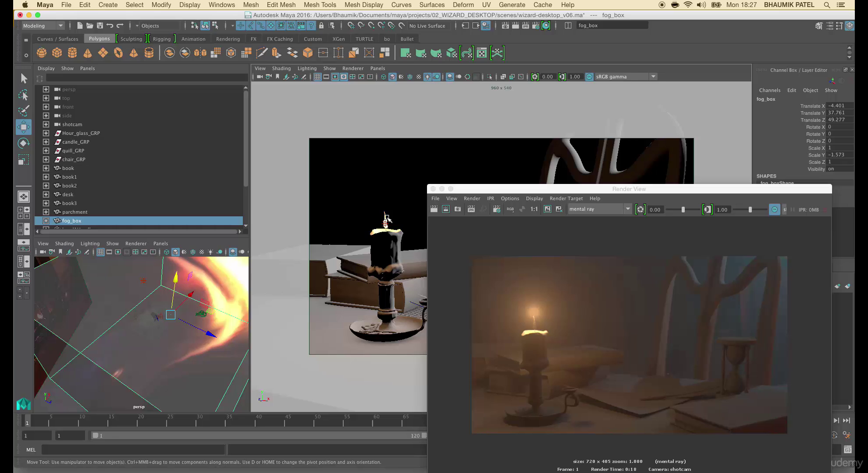Activate the Lasso select tool
The image size is (868, 473).
(24, 95)
